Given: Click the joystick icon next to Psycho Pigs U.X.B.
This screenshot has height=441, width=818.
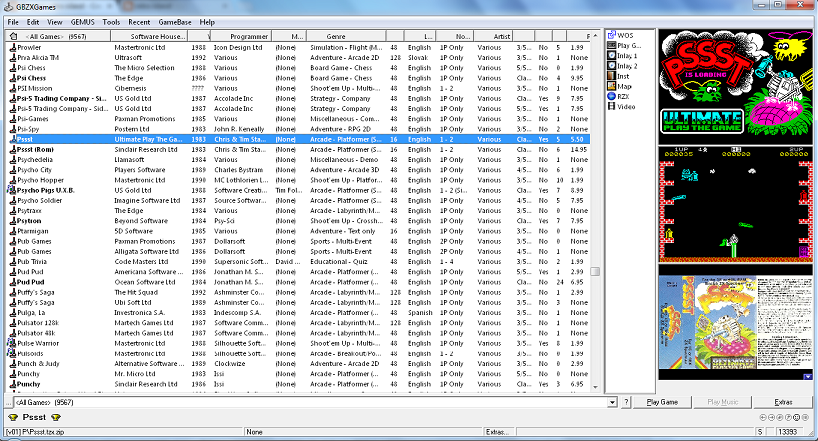Looking at the screenshot, I should (12, 190).
